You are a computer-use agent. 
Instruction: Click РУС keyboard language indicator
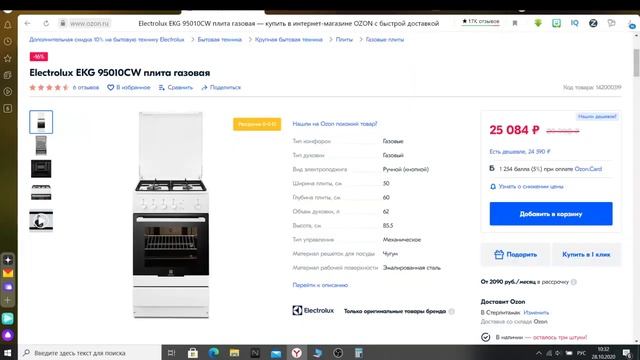tap(582, 353)
